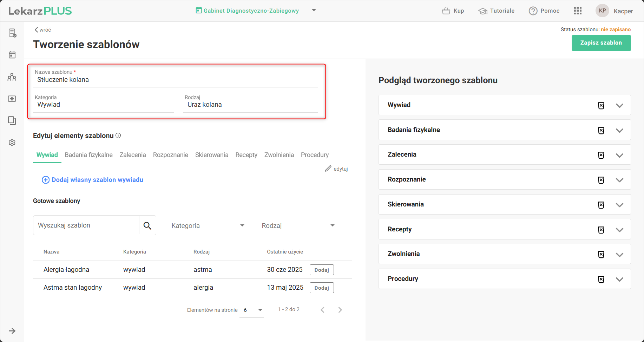This screenshot has width=644, height=342.
Task: Open the Kategoria filter dropdown
Action: [x=206, y=225]
